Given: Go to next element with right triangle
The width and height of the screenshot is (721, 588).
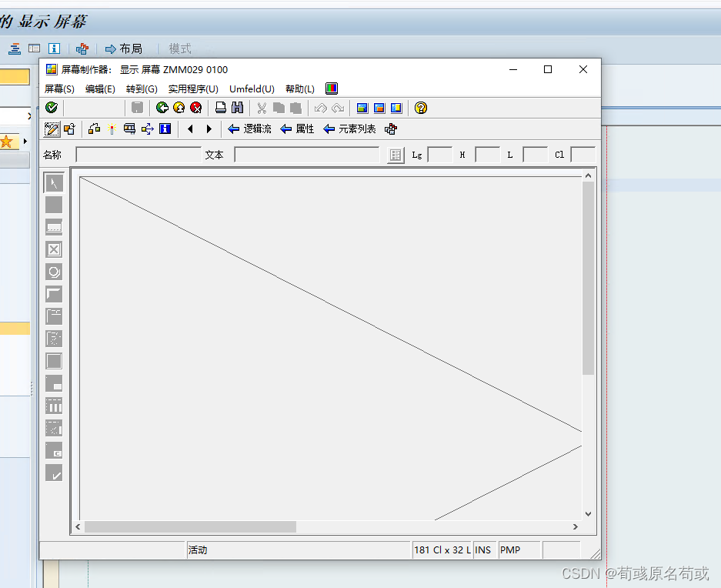Looking at the screenshot, I should tap(209, 129).
